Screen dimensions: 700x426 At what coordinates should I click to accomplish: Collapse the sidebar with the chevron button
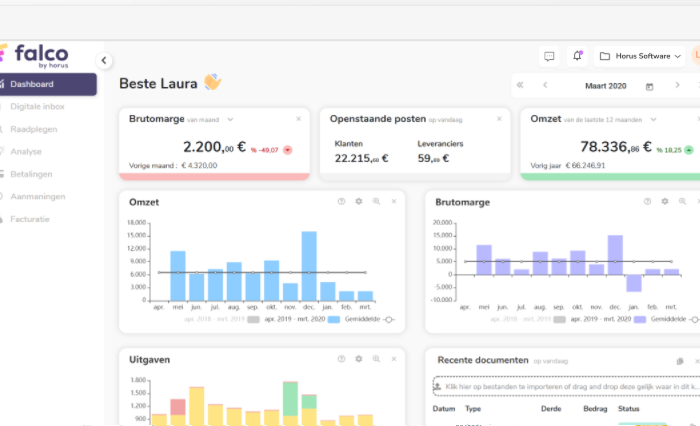pos(104,60)
